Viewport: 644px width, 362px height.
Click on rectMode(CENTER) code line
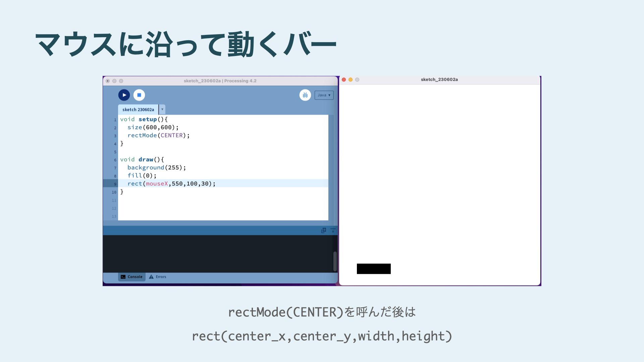click(x=158, y=135)
